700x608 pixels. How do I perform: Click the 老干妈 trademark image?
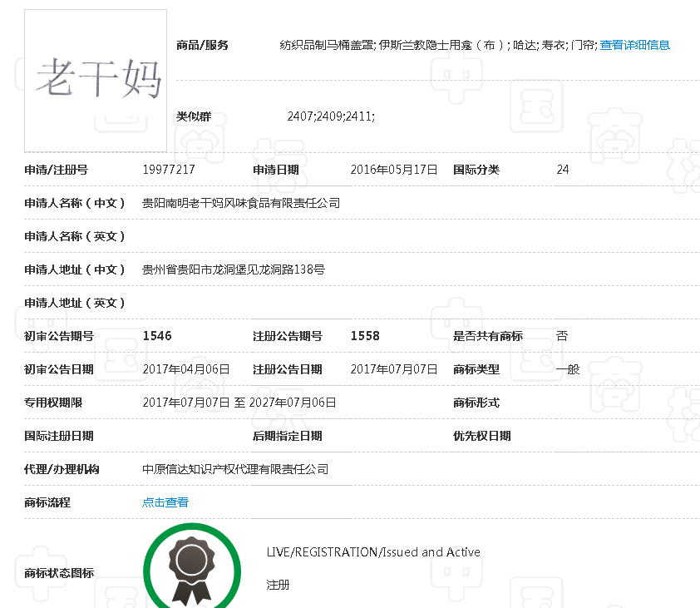tap(96, 81)
